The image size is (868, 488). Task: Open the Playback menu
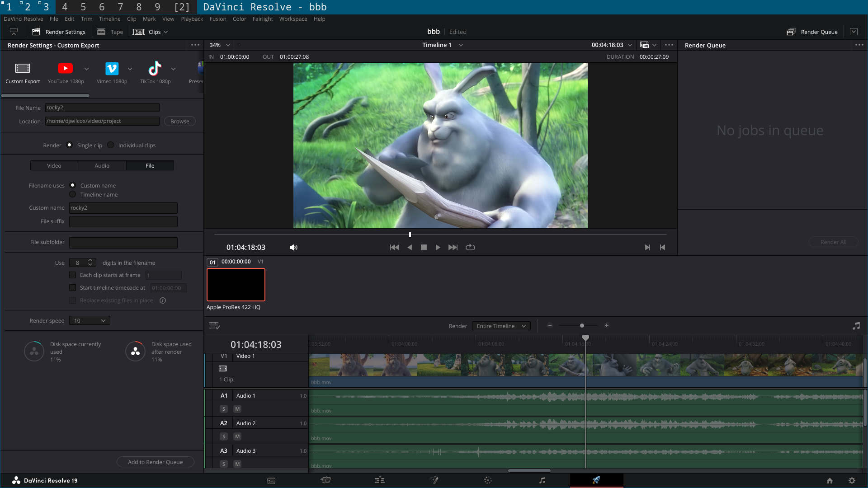tap(192, 19)
